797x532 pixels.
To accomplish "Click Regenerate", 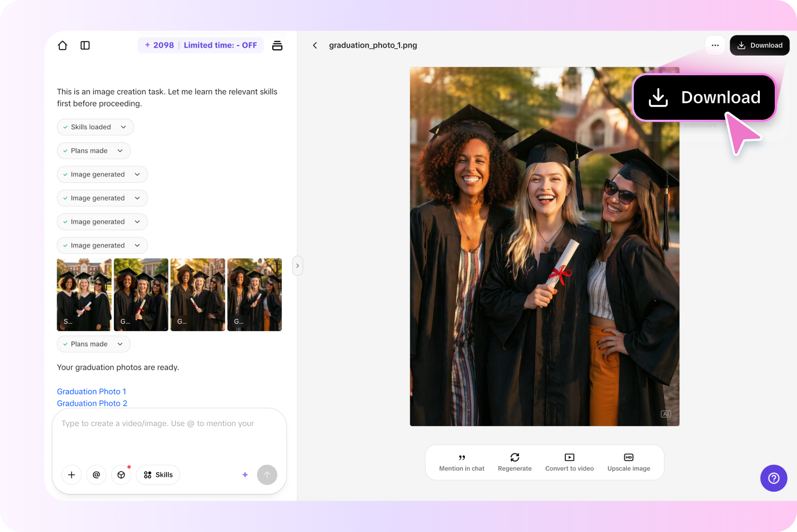I will click(x=515, y=463).
